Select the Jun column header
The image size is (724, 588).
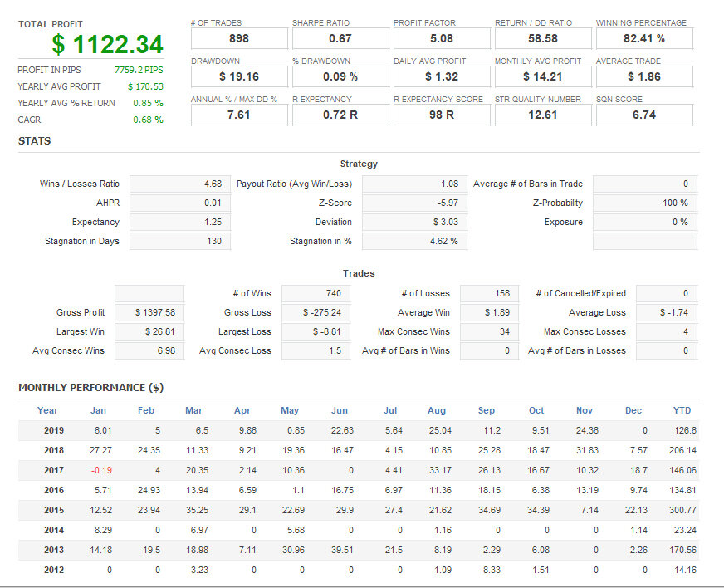[x=340, y=410]
